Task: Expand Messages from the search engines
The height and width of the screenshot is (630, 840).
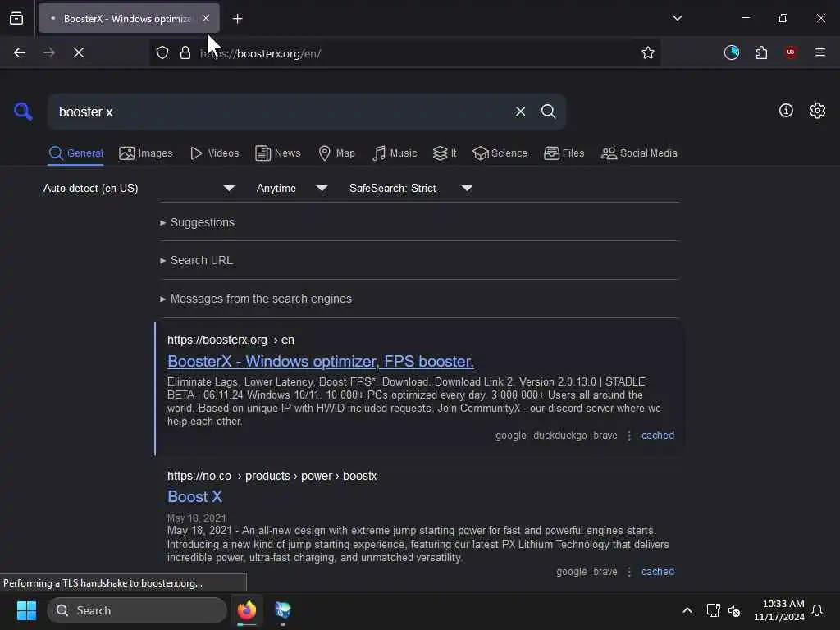Action: coord(256,299)
